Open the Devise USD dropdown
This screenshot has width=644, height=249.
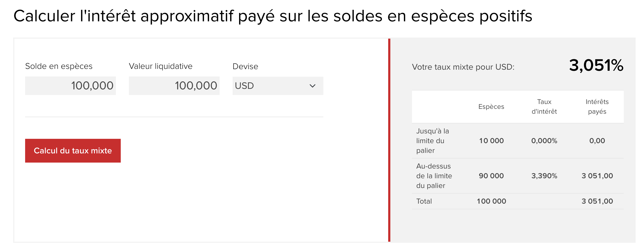[x=277, y=86]
